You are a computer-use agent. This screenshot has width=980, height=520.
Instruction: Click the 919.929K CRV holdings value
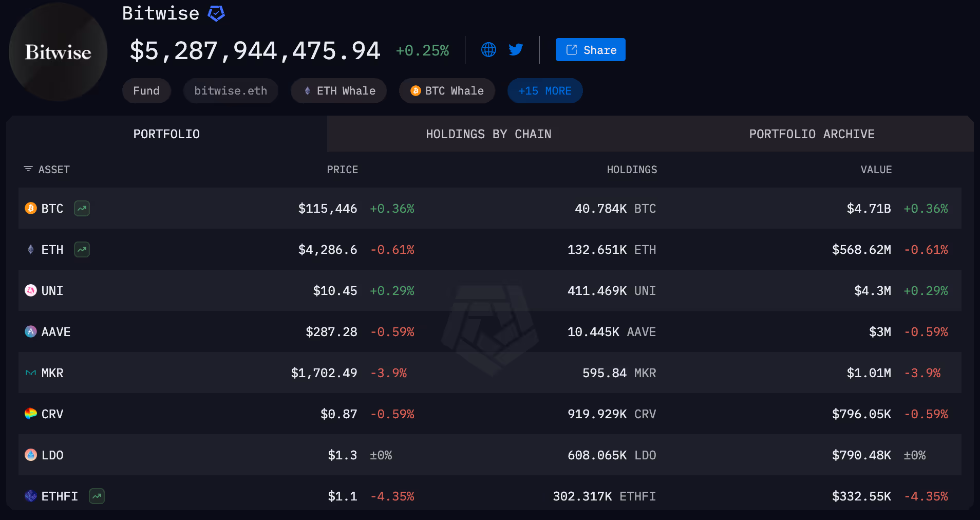tap(612, 414)
